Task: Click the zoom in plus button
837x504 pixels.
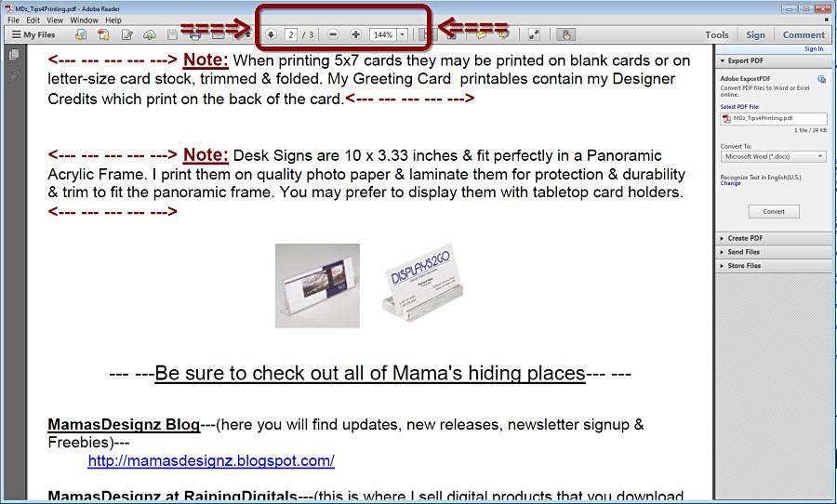Action: tap(355, 34)
